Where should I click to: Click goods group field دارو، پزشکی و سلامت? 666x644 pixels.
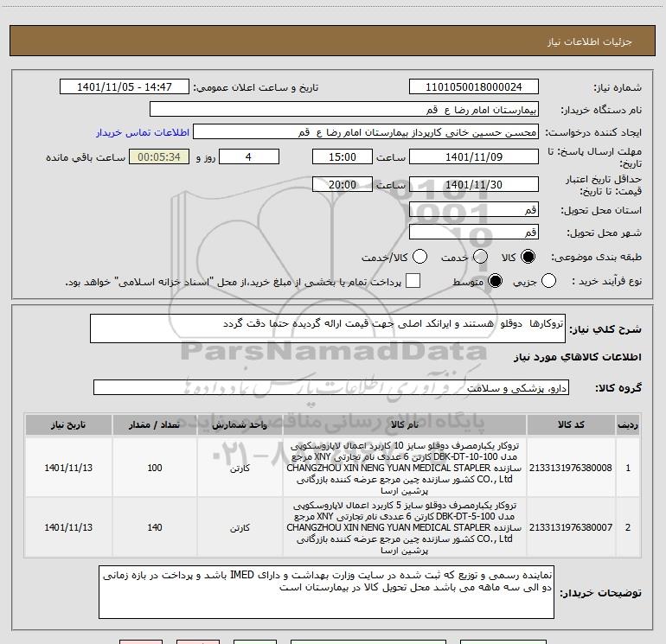tap(331, 387)
